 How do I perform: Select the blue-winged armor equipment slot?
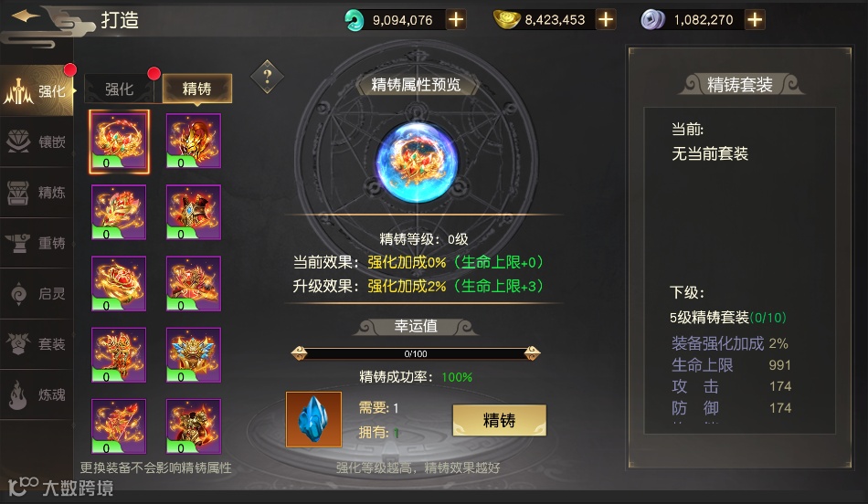pos(194,354)
